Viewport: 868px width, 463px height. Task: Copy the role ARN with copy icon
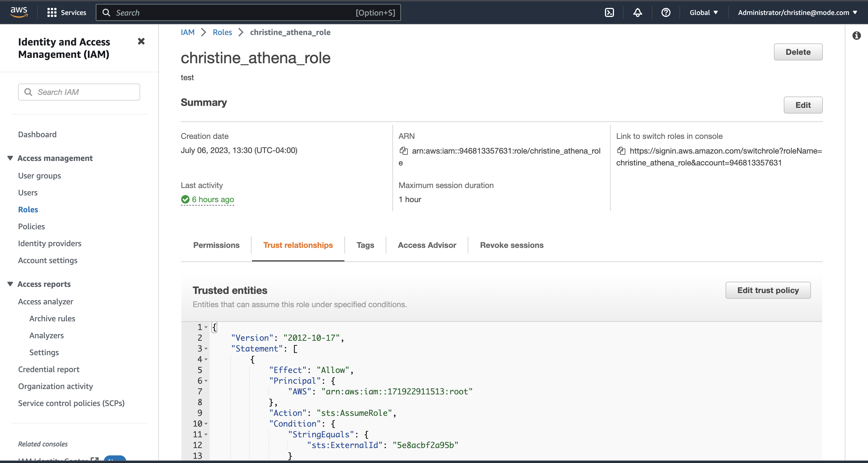[x=403, y=151]
